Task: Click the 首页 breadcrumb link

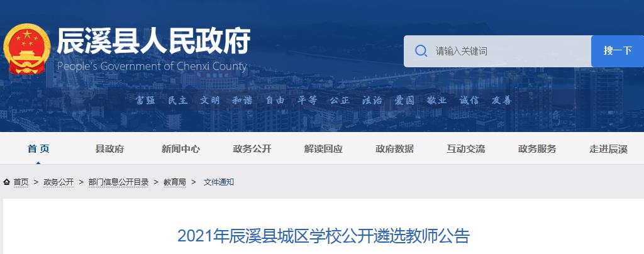Action: coord(21,182)
